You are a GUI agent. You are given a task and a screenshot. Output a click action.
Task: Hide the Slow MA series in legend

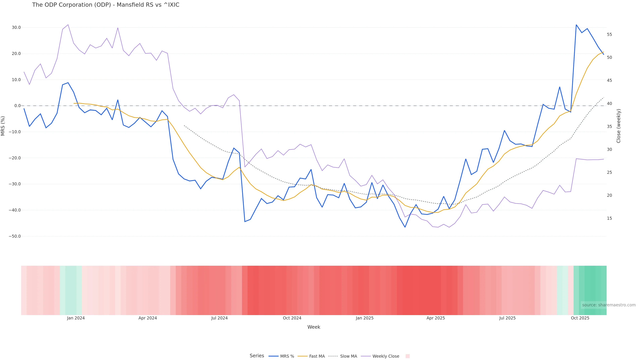tap(348, 356)
